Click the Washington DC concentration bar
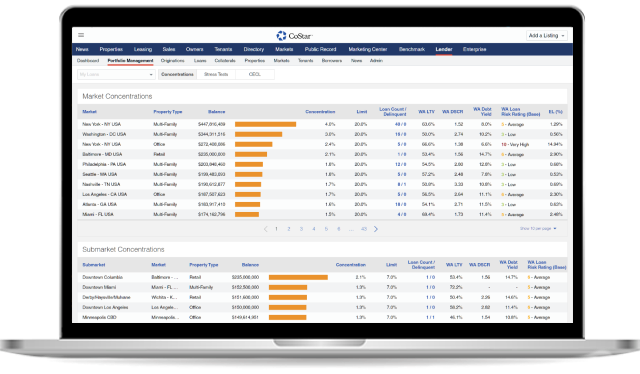The height and width of the screenshot is (374, 640). click(258, 134)
